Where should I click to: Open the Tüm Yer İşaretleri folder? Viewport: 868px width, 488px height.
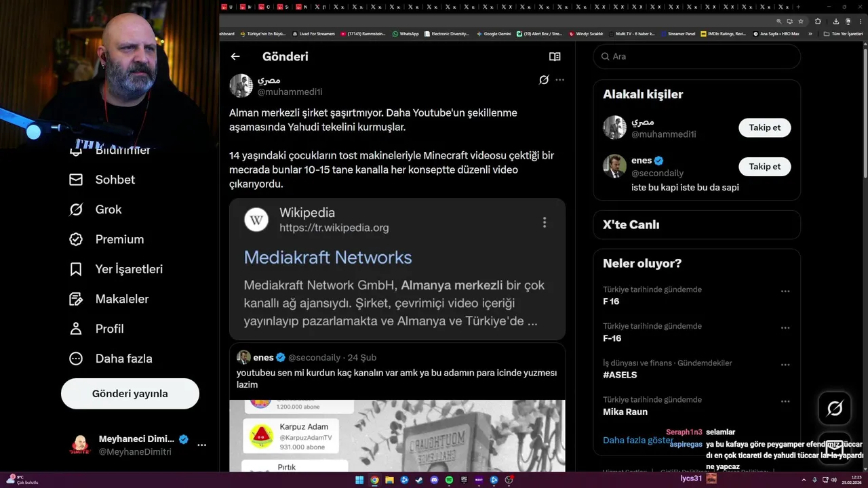[843, 33]
